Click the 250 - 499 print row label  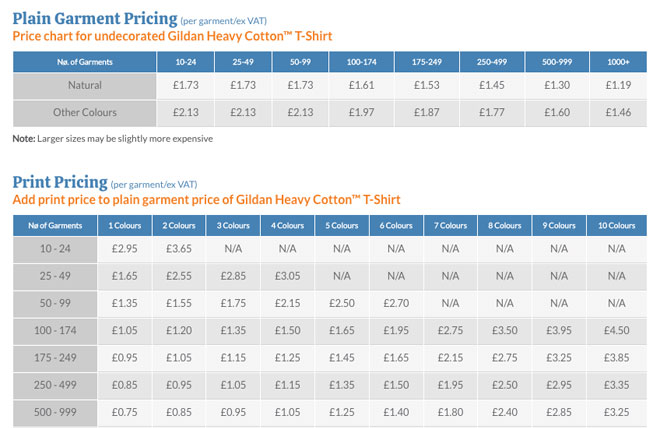56,384
